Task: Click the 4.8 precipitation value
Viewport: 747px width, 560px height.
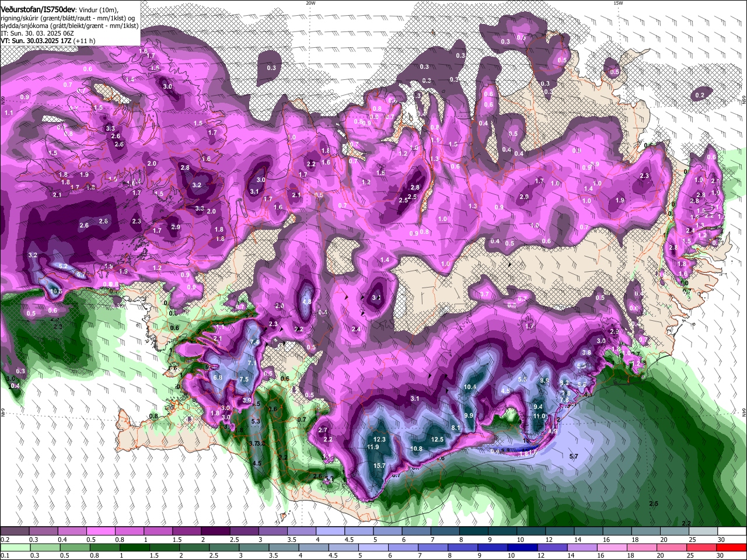Action: [306, 302]
